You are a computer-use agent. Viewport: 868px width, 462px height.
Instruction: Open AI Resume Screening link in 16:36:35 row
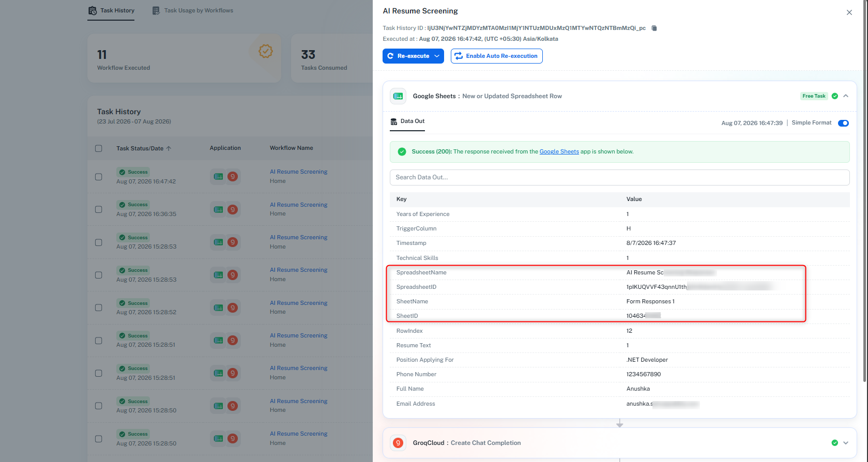point(299,205)
